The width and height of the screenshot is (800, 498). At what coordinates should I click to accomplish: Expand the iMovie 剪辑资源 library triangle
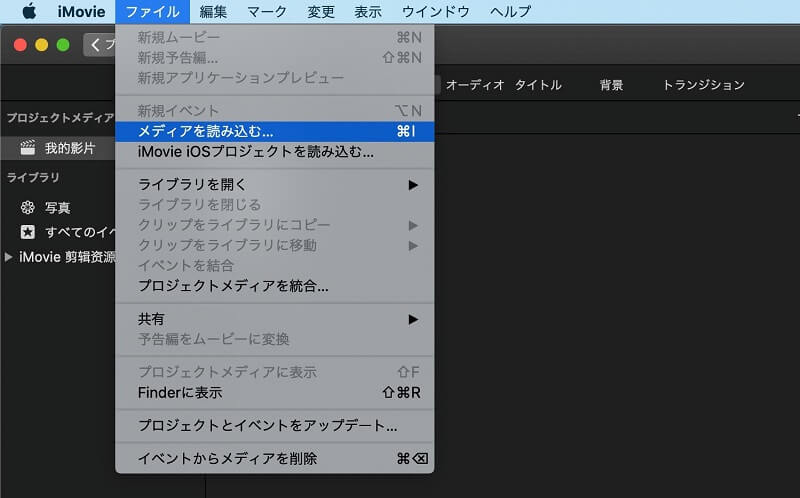(8, 257)
